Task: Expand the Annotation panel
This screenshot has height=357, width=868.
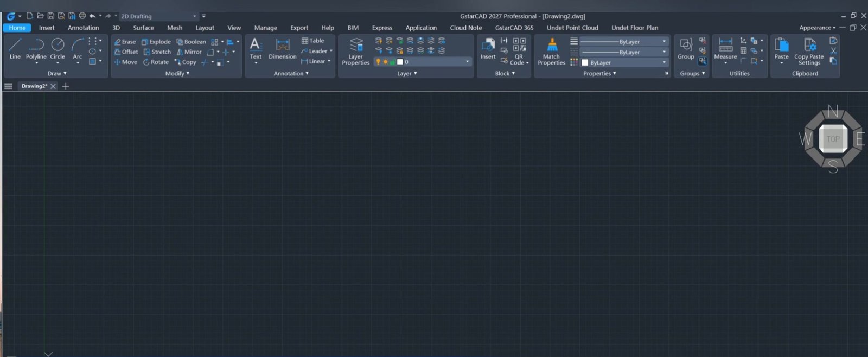Action: (x=291, y=73)
